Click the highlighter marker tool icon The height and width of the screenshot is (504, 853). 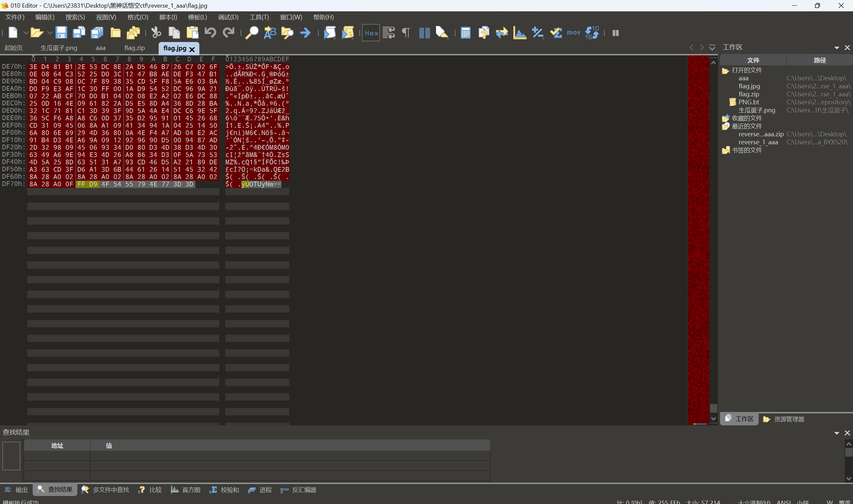(x=442, y=33)
